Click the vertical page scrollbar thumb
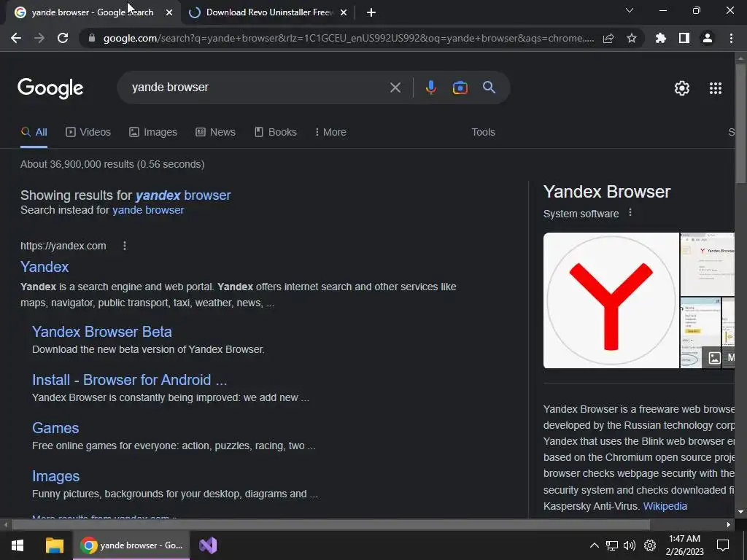This screenshot has height=560, width=747. pos(740,122)
